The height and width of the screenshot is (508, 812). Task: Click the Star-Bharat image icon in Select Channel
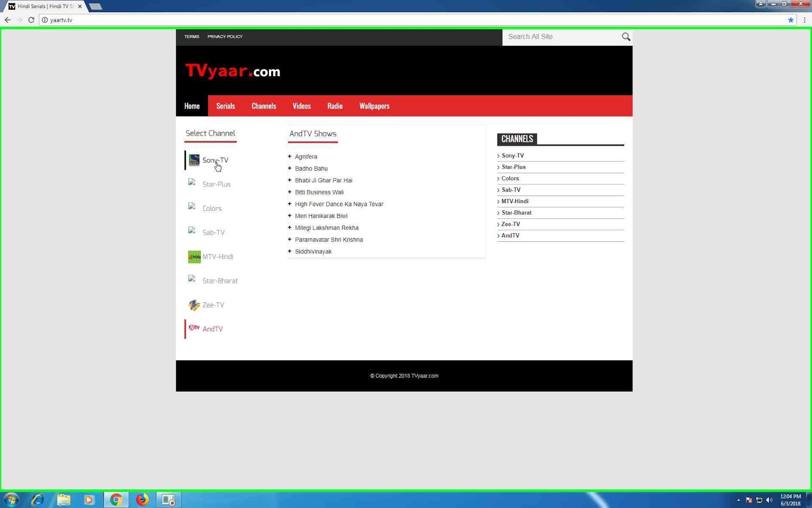pyautogui.click(x=192, y=278)
